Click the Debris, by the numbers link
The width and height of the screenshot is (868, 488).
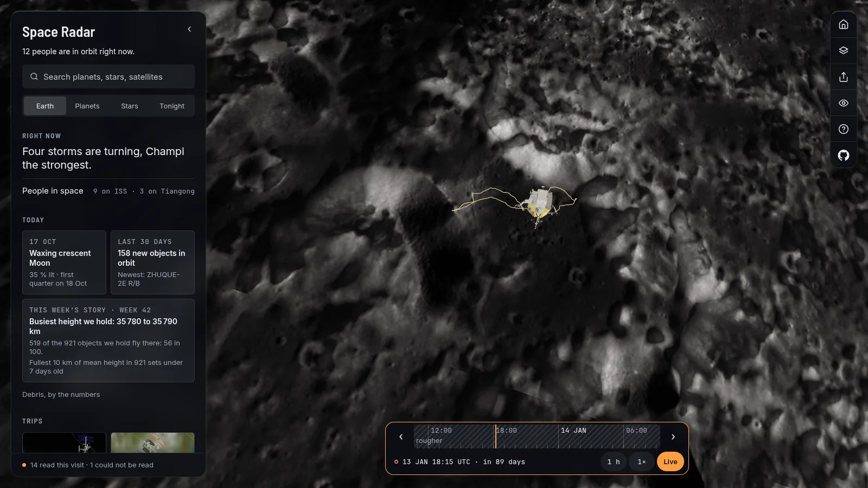(61, 394)
